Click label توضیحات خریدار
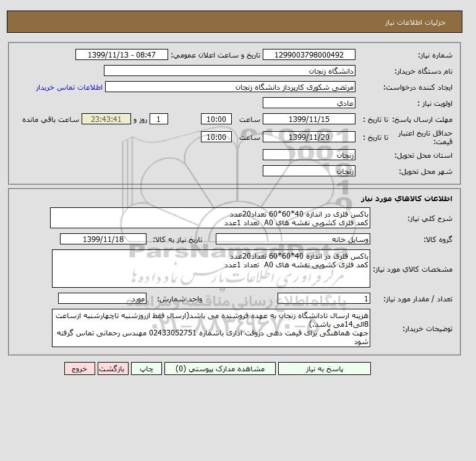This screenshot has width=476, height=461. pos(427,329)
